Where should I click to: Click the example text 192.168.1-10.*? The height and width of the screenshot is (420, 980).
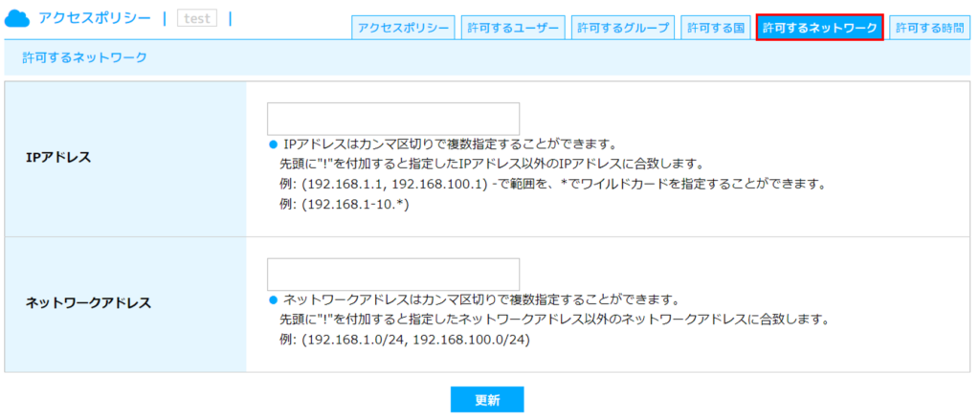coord(345,205)
